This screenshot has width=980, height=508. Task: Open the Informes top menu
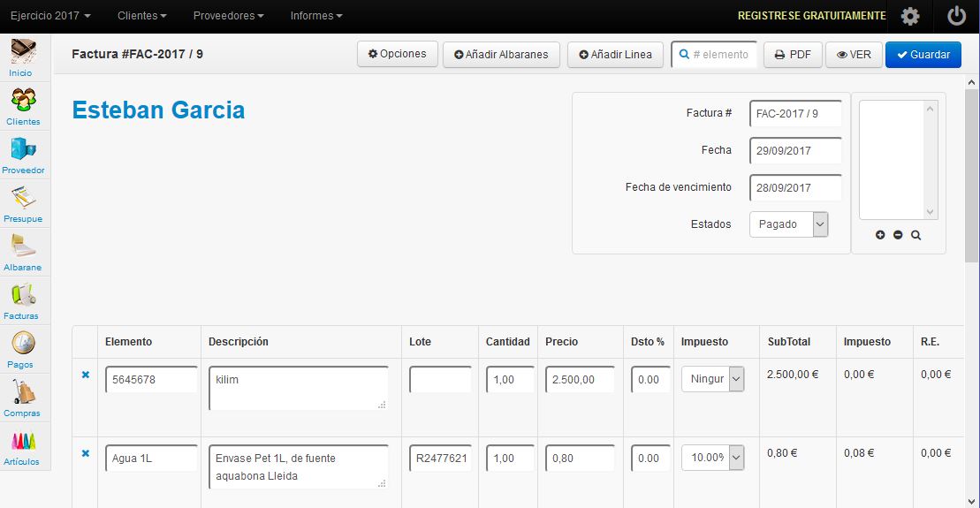(315, 16)
